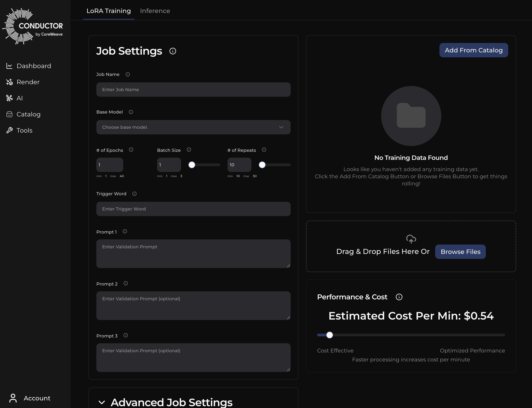Click the Batch Size slider handle
The width and height of the screenshot is (532, 408).
(192, 165)
